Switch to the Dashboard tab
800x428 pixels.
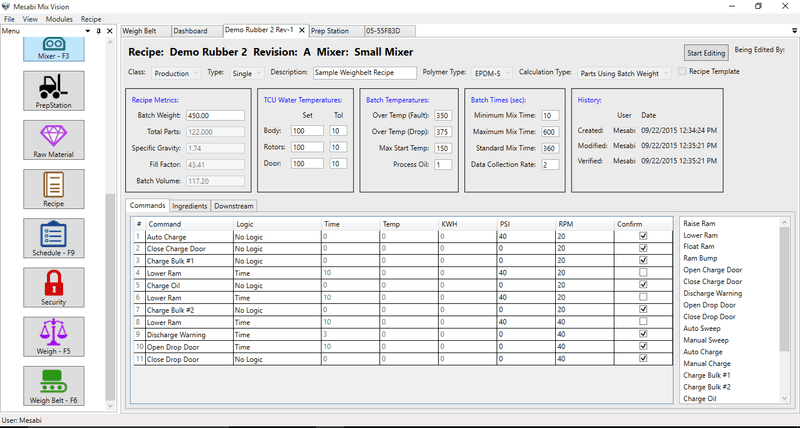click(196, 31)
